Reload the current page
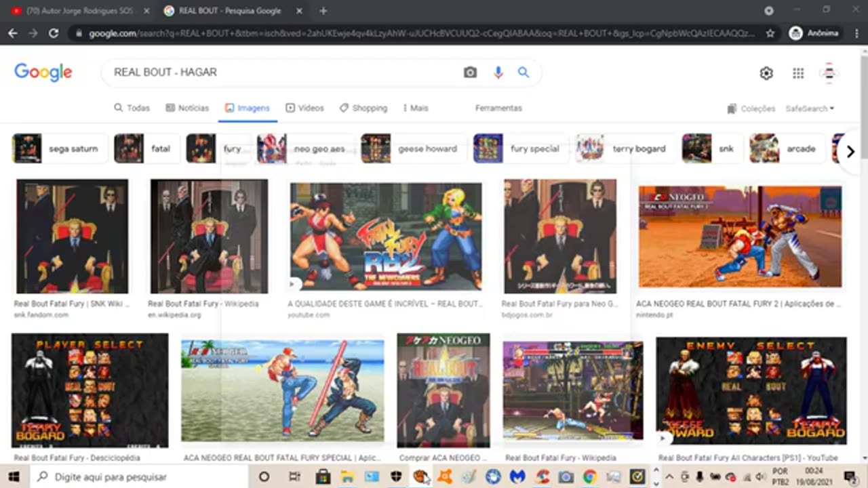The height and width of the screenshot is (488, 868). (x=54, y=33)
